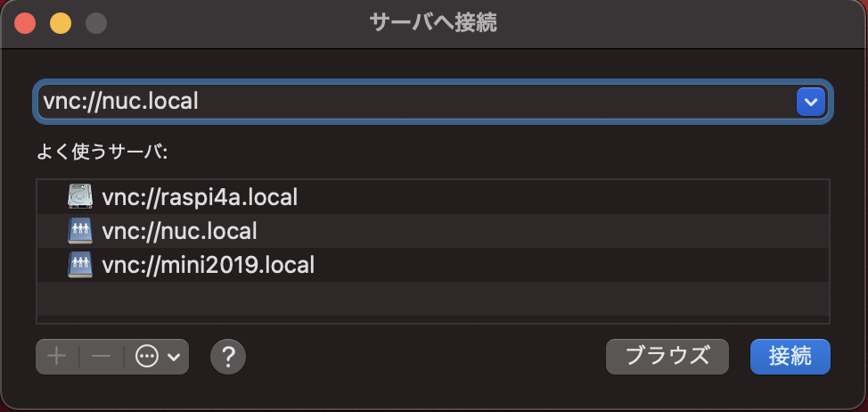This screenshot has height=412, width=868.
Task: Select the vnc://raspi4a.local favorite entry text
Action: pyautogui.click(x=200, y=197)
